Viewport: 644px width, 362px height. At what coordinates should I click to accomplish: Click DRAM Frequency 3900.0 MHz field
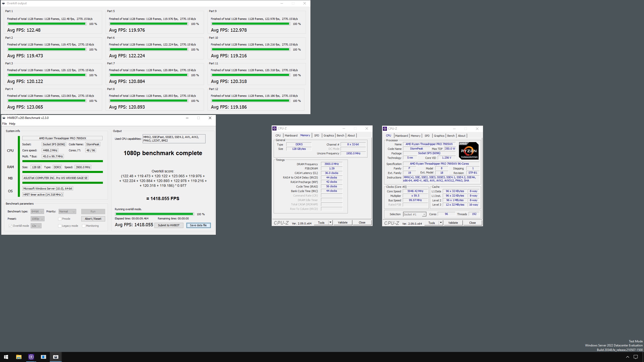332,164
